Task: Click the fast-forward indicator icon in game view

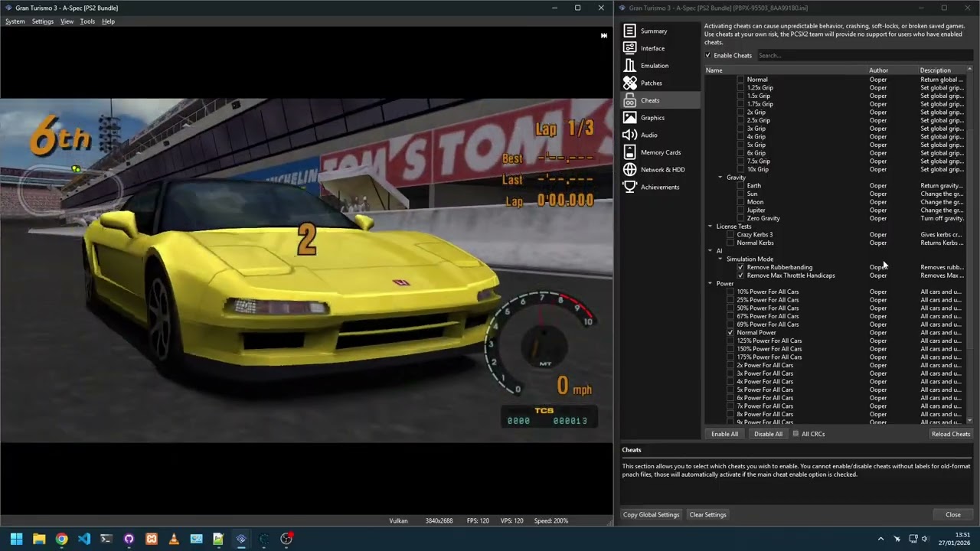Action: (x=604, y=35)
